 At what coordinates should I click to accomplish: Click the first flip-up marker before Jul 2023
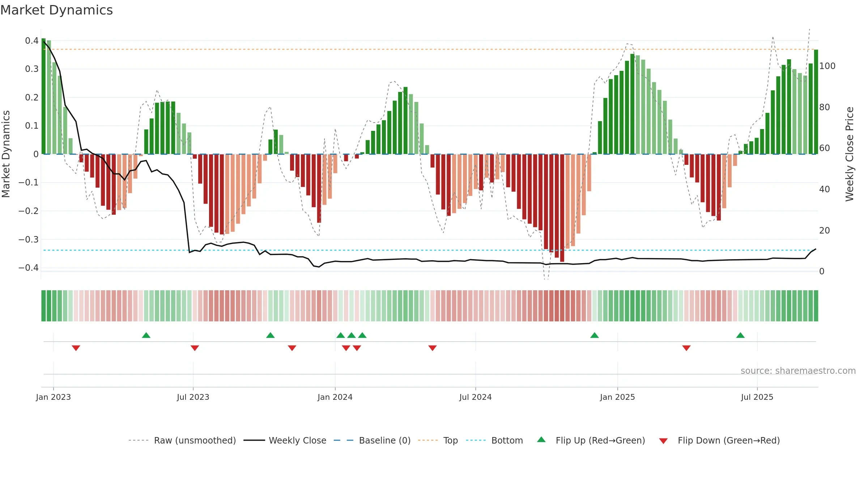point(146,335)
